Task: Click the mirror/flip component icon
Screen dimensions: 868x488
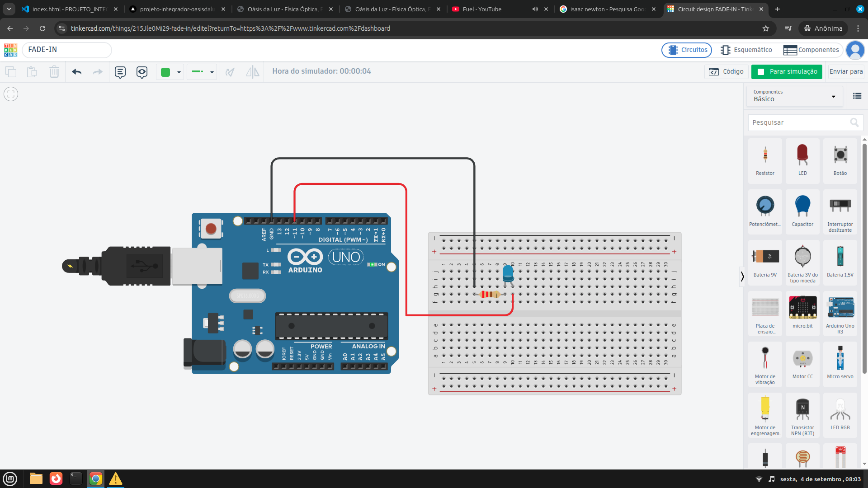Action: [x=252, y=72]
